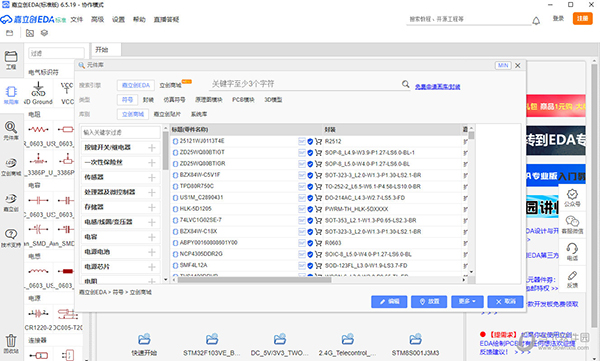The image size is (600, 361).
Task: Open 立创商城 icon in left sidebar
Action: pos(11,166)
